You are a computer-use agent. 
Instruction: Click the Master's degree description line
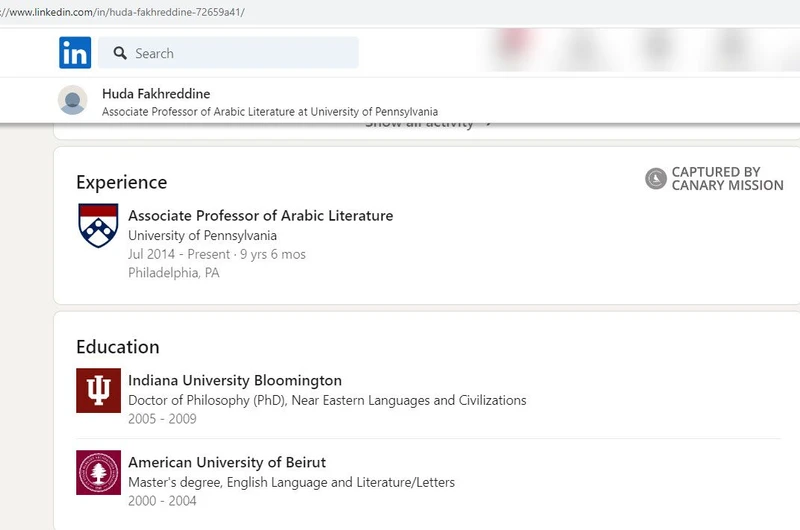click(291, 483)
